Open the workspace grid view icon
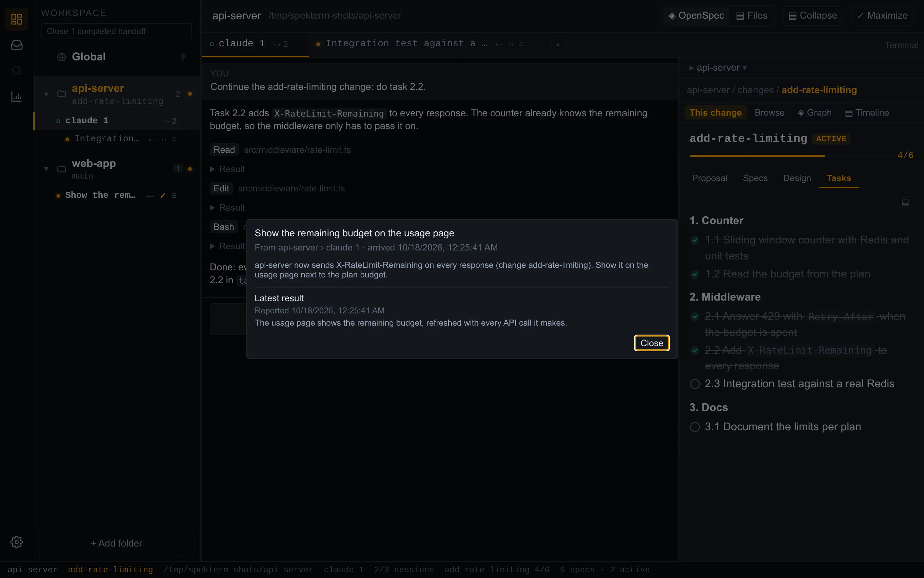Image resolution: width=924 pixels, height=578 pixels. tap(16, 19)
